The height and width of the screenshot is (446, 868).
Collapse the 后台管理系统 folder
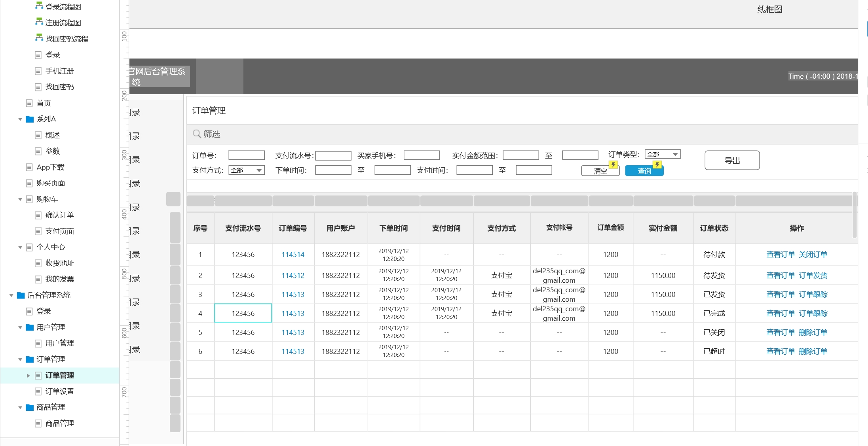point(11,295)
